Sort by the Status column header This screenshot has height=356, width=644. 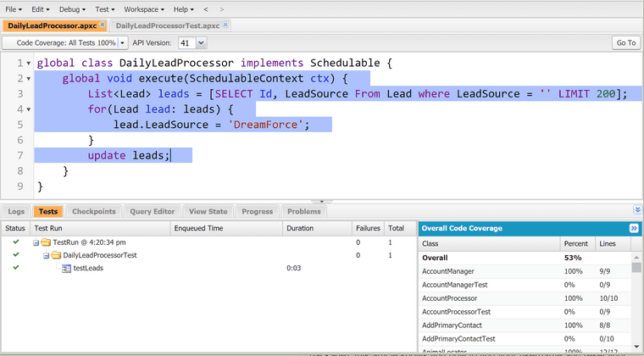point(15,228)
